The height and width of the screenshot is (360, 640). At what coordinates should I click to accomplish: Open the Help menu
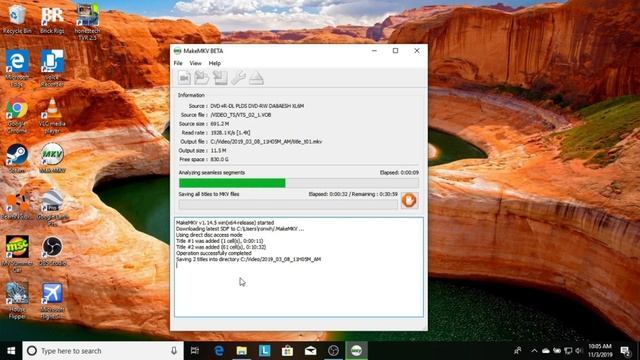tap(214, 63)
